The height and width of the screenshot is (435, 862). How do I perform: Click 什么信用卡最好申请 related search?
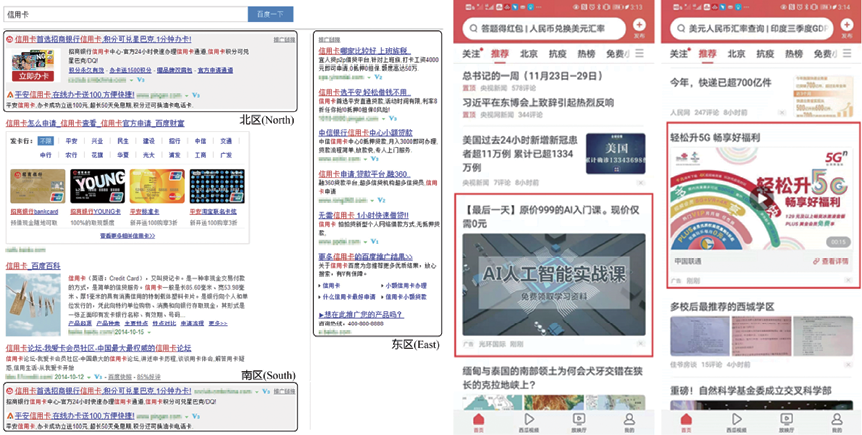point(348,296)
